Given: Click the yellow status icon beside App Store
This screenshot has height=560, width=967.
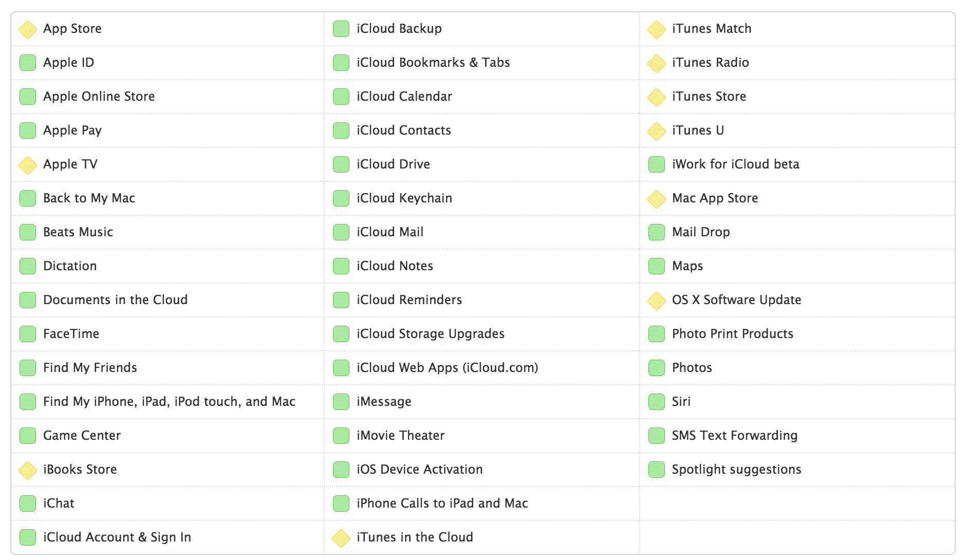Looking at the screenshot, I should pos(28,29).
